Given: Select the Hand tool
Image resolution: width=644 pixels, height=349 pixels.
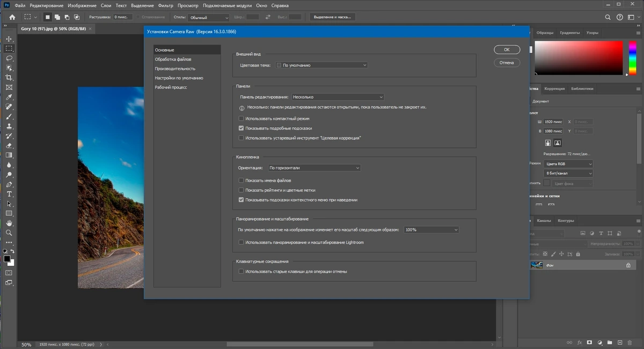Looking at the screenshot, I should [9, 223].
